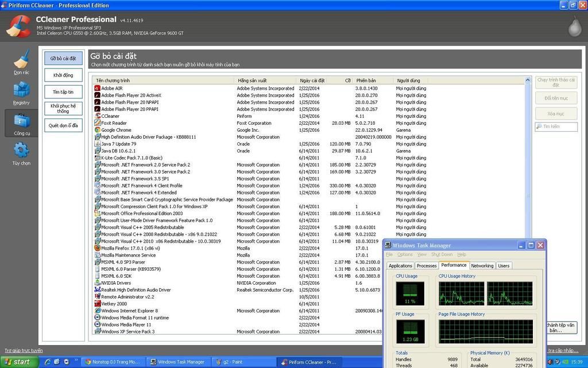
Task: Click the Java 7 Update 79 icon
Action: (x=98, y=144)
